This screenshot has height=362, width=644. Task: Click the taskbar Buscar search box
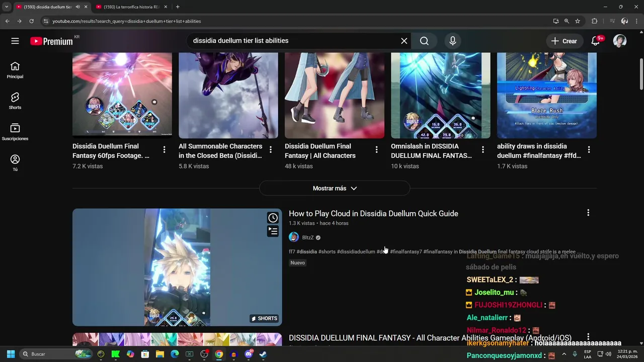56,354
